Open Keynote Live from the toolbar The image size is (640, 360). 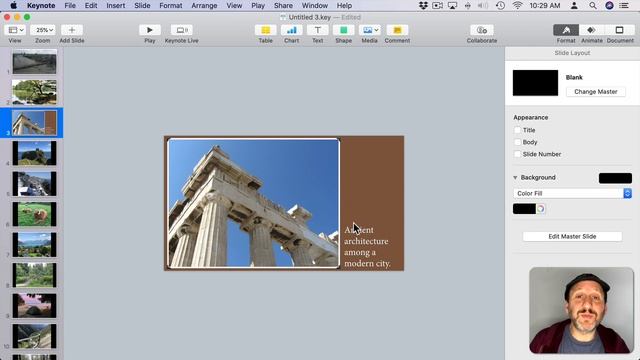pos(182,30)
